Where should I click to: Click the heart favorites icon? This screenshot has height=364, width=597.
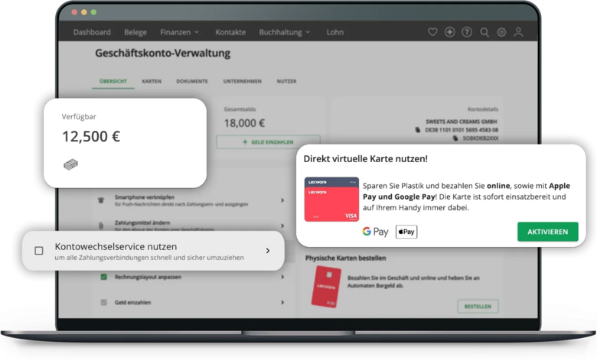tap(432, 32)
